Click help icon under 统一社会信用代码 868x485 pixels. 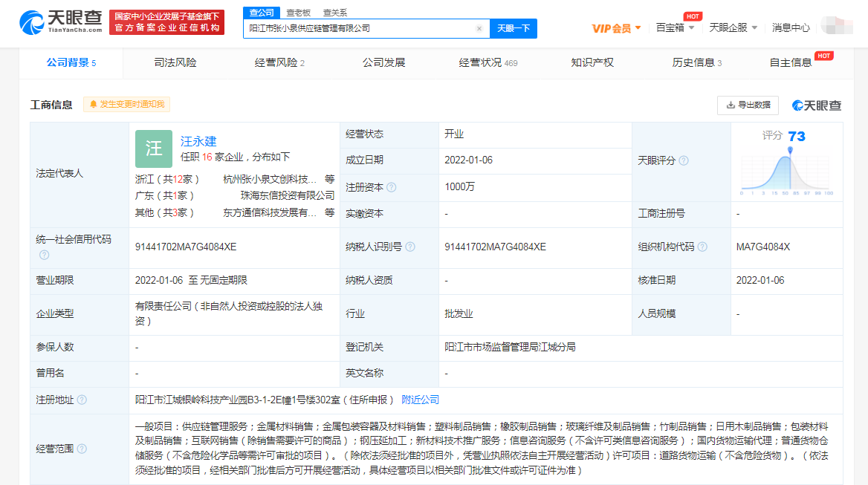click(x=44, y=255)
